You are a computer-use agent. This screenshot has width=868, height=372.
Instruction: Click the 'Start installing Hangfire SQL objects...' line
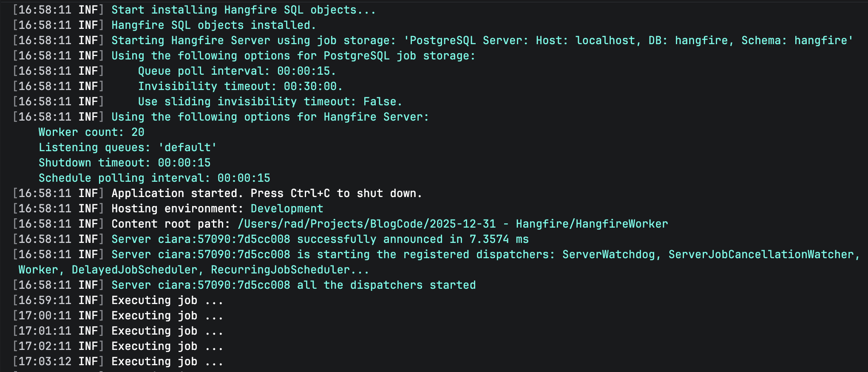[243, 10]
